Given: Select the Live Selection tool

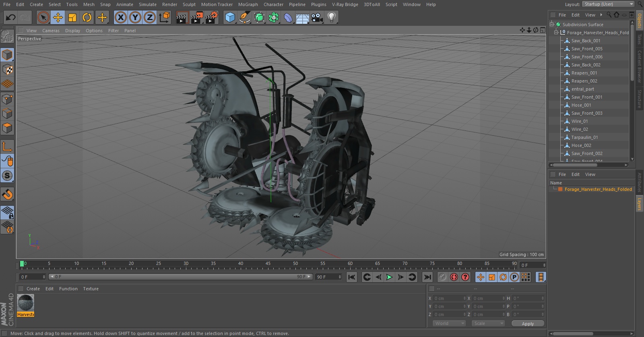Looking at the screenshot, I should 43,17.
